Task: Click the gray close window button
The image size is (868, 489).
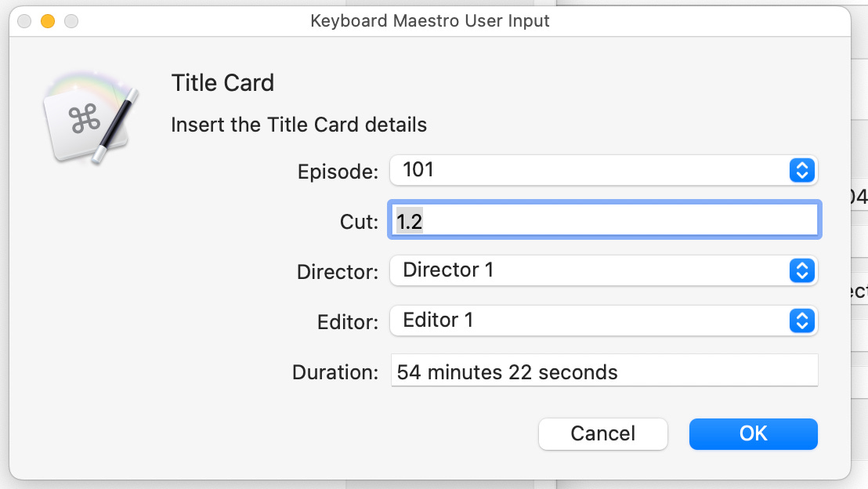Action: (24, 21)
